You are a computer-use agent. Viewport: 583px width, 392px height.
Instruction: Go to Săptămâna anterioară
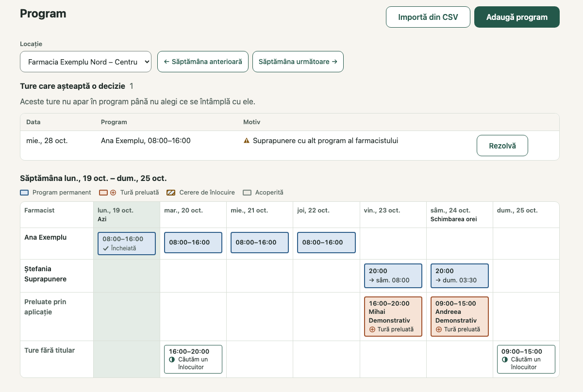(203, 62)
